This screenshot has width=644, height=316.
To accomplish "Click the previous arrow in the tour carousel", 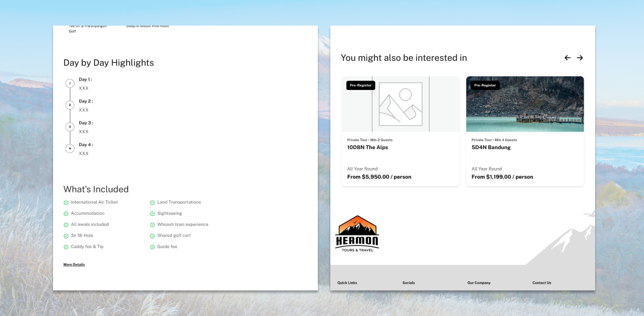I will coord(567,58).
